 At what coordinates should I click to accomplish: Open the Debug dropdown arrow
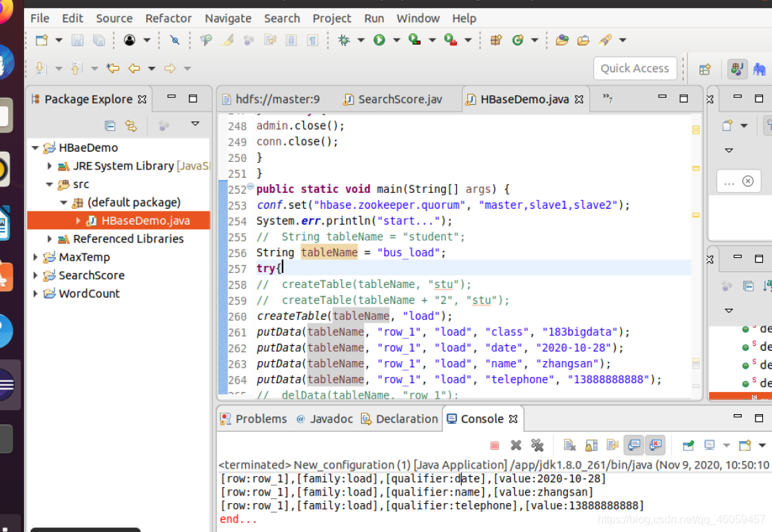[x=361, y=40]
